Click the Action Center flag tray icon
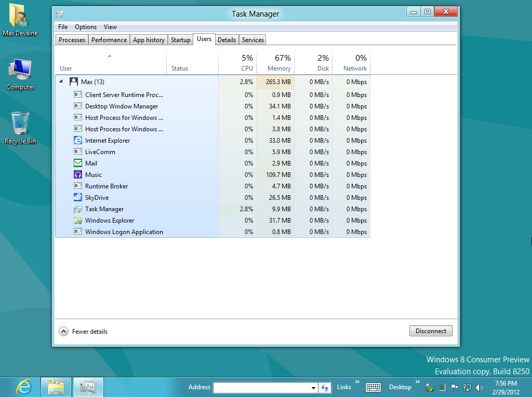 pos(454,387)
